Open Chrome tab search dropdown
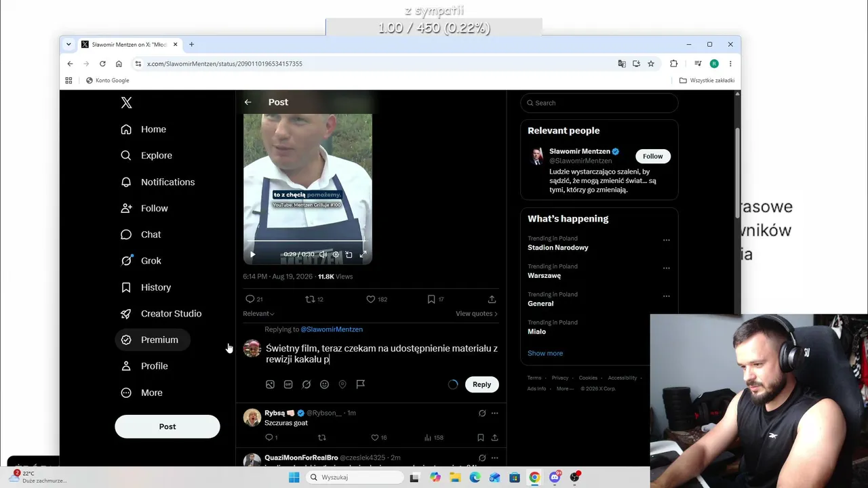Viewport: 868px width, 488px height. [68, 44]
